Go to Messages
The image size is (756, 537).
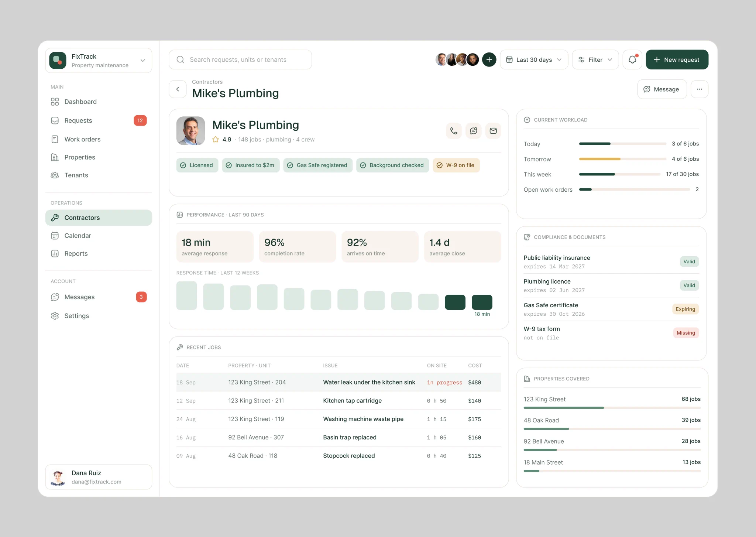point(99,297)
